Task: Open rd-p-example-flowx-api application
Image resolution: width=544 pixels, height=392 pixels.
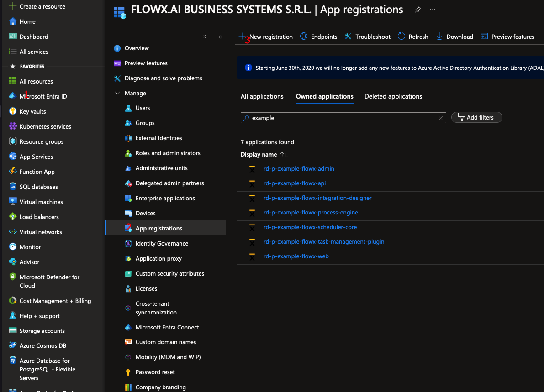Action: click(295, 183)
